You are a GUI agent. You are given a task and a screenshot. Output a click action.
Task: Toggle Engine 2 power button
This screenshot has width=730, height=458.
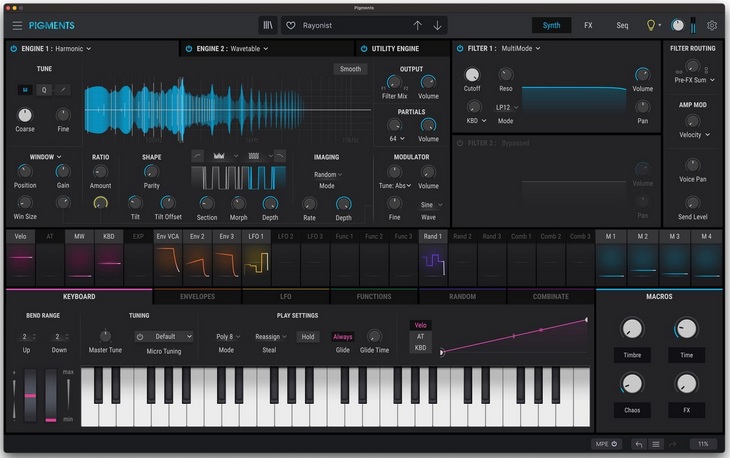pos(189,48)
